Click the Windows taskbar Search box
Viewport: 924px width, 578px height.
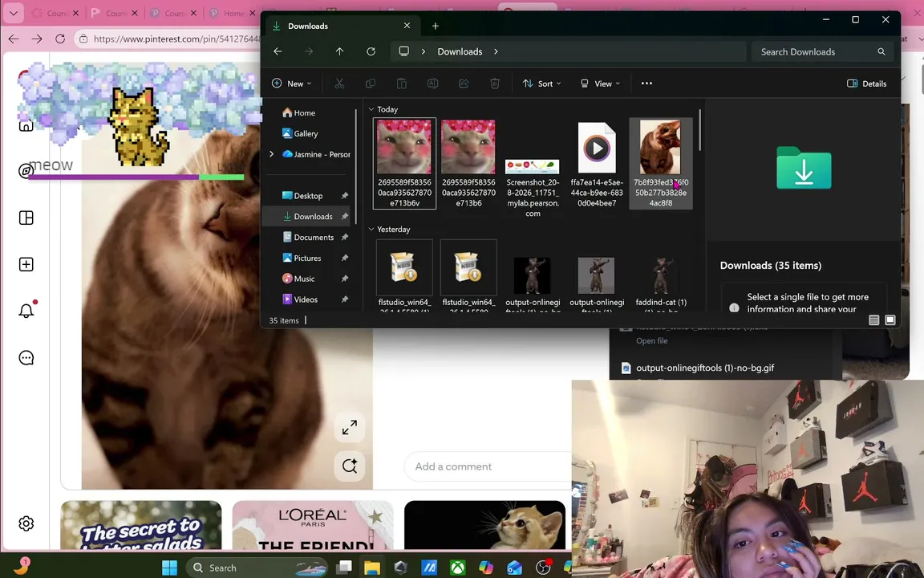pyautogui.click(x=257, y=568)
